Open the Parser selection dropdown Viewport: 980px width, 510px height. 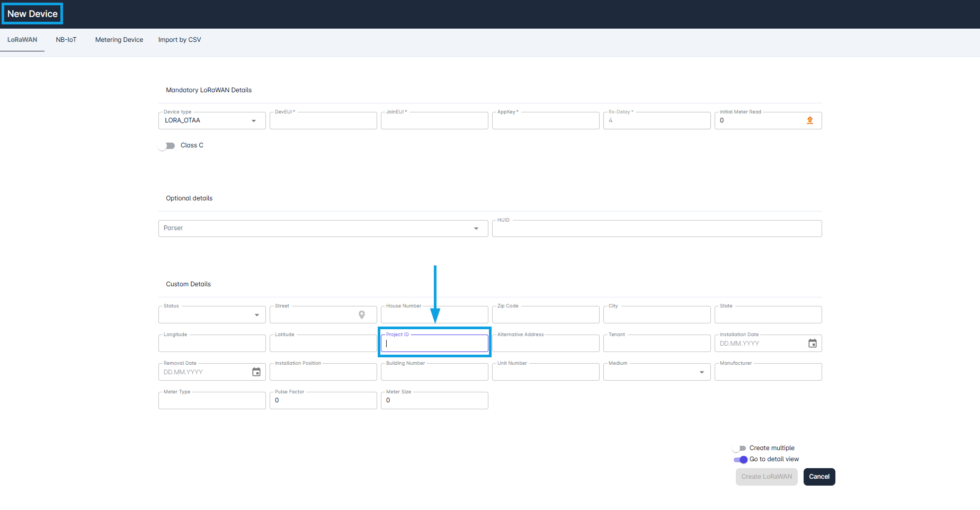[323, 228]
